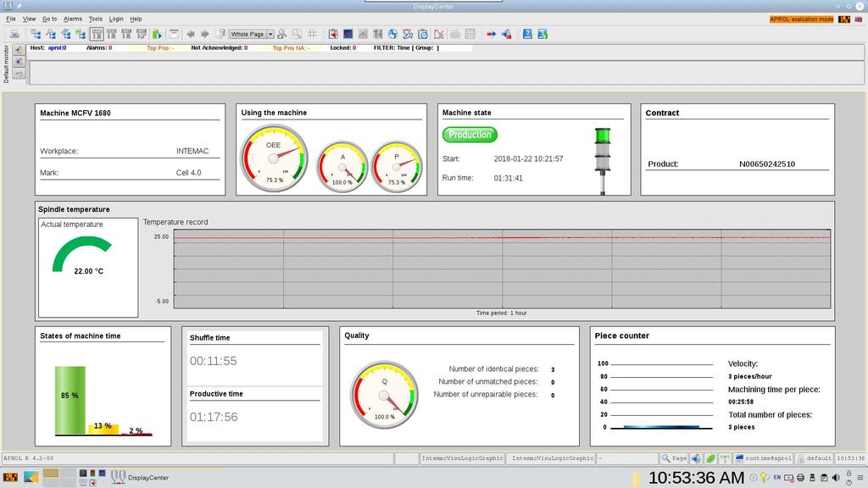Click the 22.00 °C temperature value
Screen dimensions: 868x488
click(x=88, y=271)
